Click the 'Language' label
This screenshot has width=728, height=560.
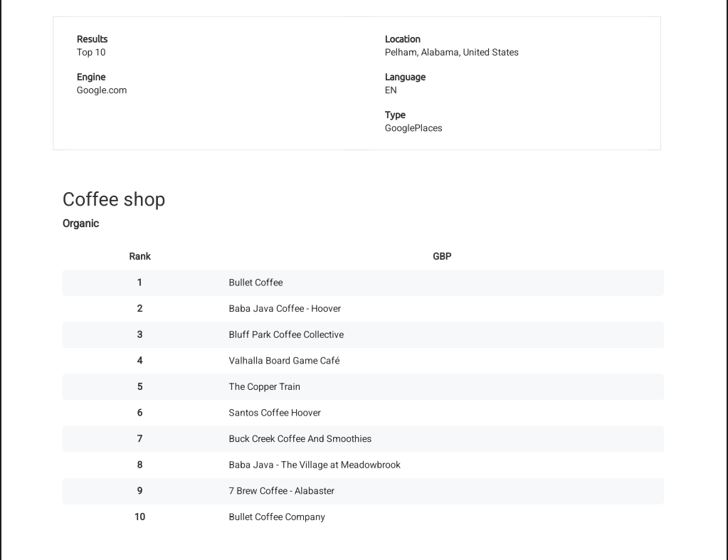pos(405,77)
